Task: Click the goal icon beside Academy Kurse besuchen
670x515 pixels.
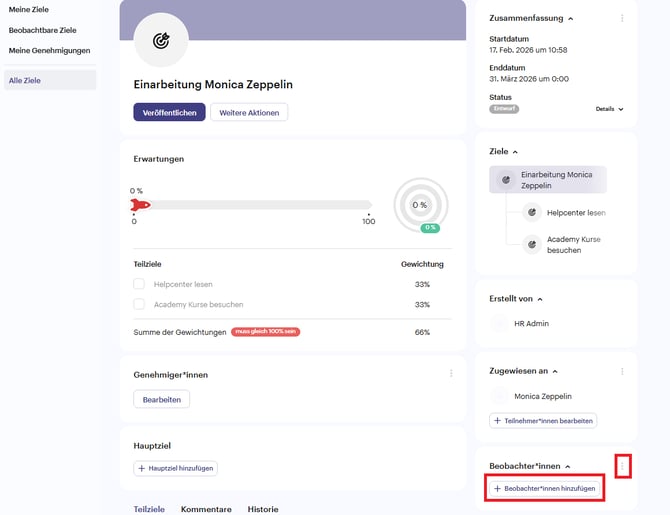Action: pos(532,244)
